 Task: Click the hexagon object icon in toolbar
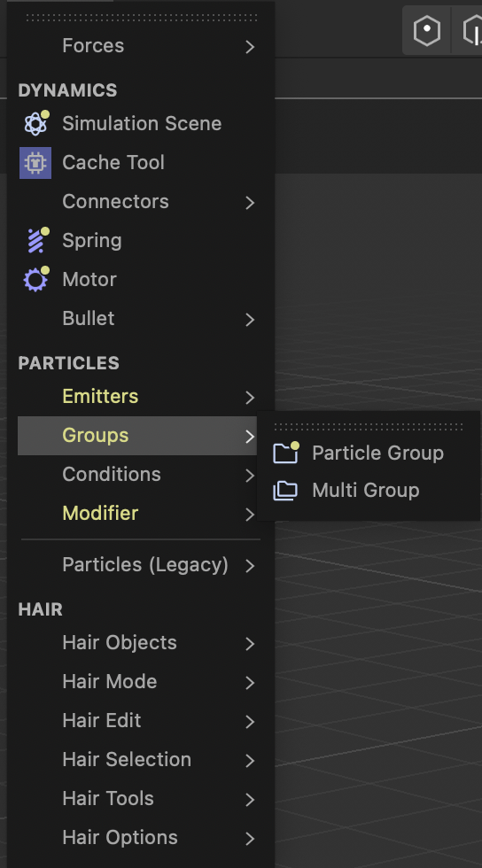pyautogui.click(x=427, y=30)
